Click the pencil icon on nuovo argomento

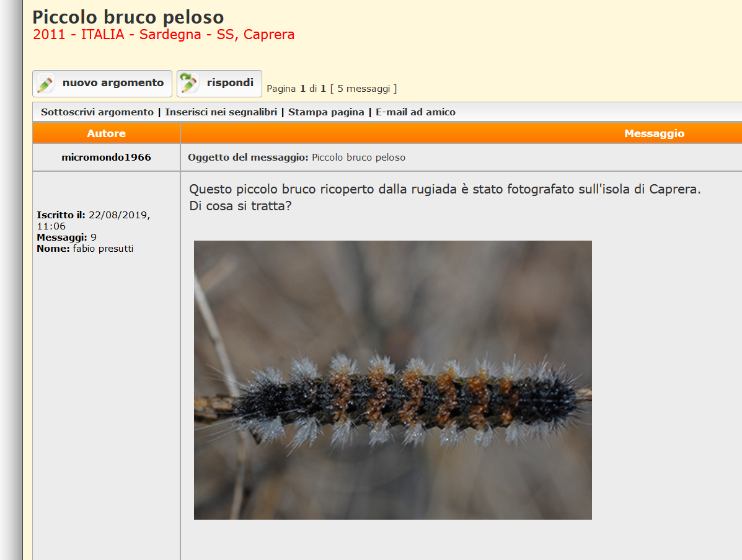[45, 84]
